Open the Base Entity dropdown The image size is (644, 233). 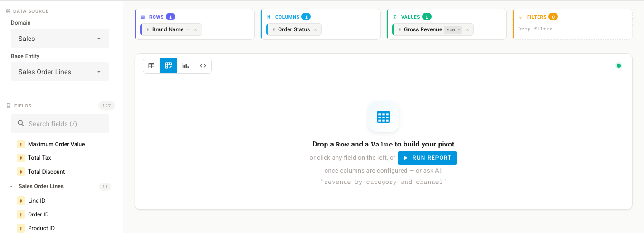click(x=60, y=72)
